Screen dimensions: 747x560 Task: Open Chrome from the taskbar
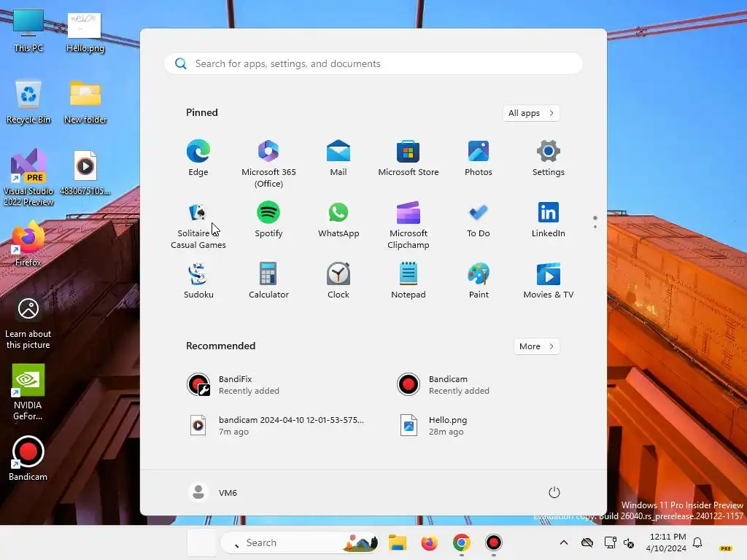tap(461, 542)
